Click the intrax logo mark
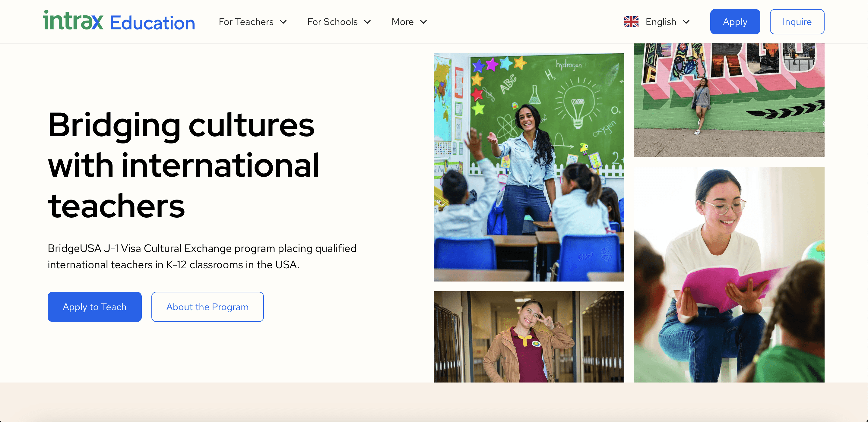Image resolution: width=868 pixels, height=422 pixels. pyautogui.click(x=73, y=21)
